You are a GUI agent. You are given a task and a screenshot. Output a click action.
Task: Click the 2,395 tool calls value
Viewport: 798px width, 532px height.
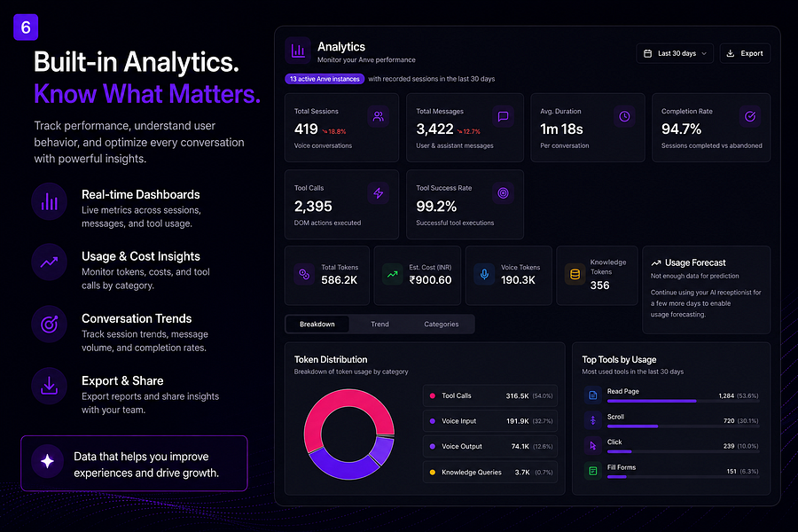tap(313, 207)
